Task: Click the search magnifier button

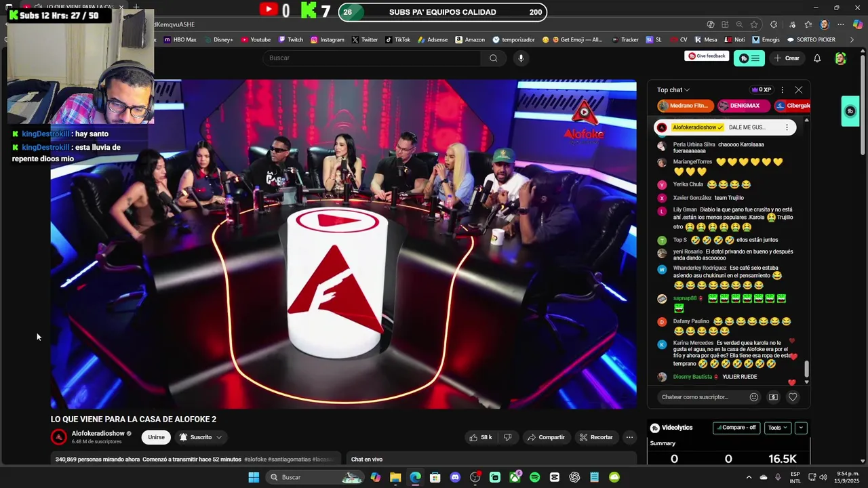Action: click(493, 58)
